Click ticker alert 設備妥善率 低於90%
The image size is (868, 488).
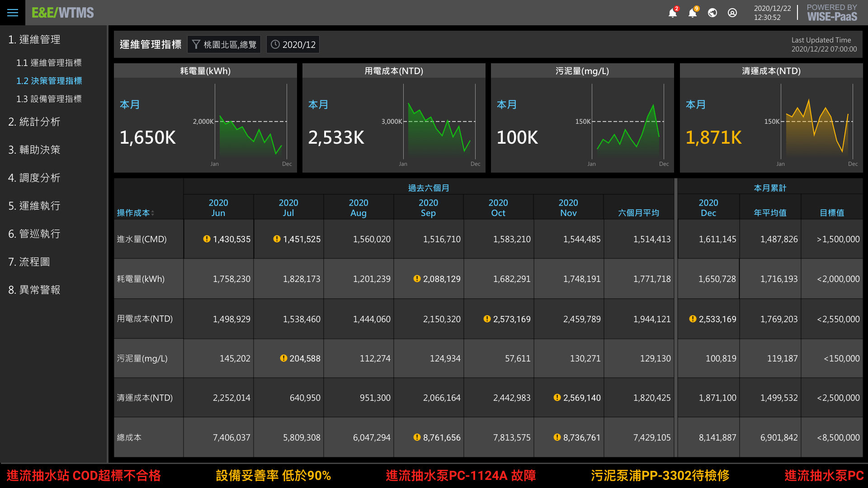point(274,475)
